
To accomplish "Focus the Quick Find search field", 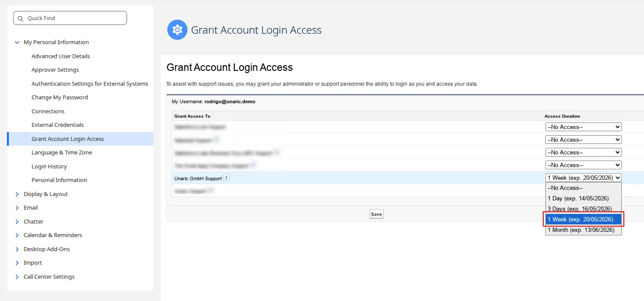I will pyautogui.click(x=70, y=18).
